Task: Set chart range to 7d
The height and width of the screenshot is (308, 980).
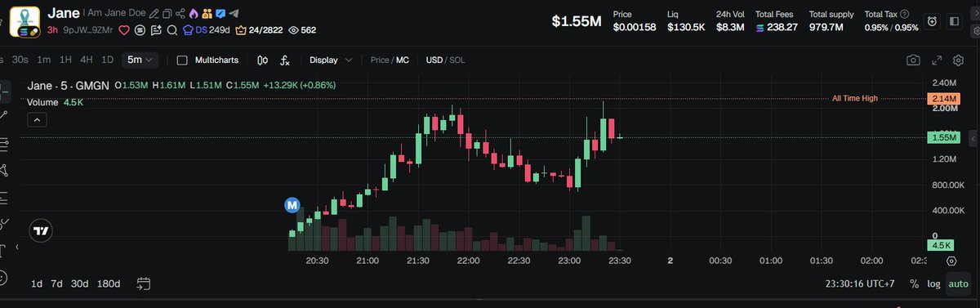Action: point(56,283)
